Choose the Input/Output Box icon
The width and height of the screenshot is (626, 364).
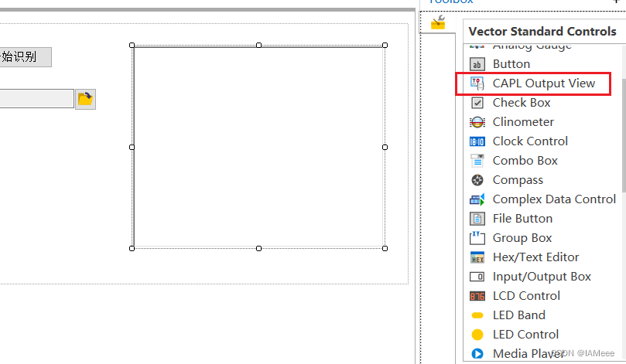tap(477, 277)
